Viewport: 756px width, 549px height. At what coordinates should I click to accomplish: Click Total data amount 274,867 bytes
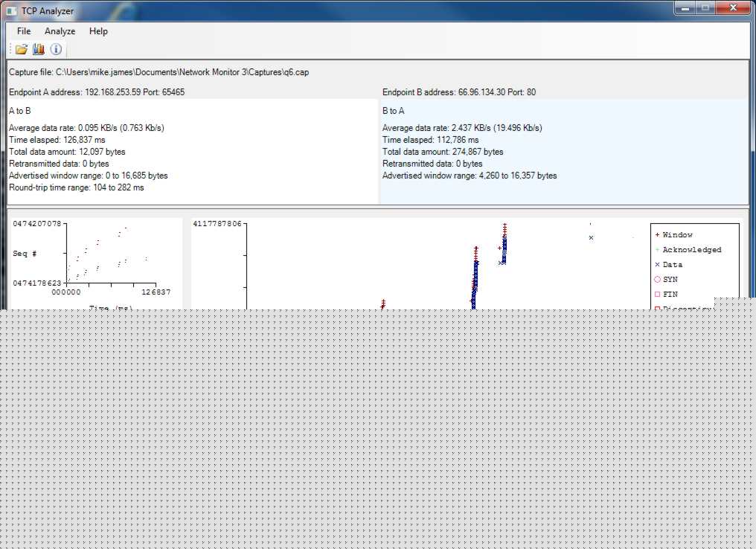tap(443, 152)
